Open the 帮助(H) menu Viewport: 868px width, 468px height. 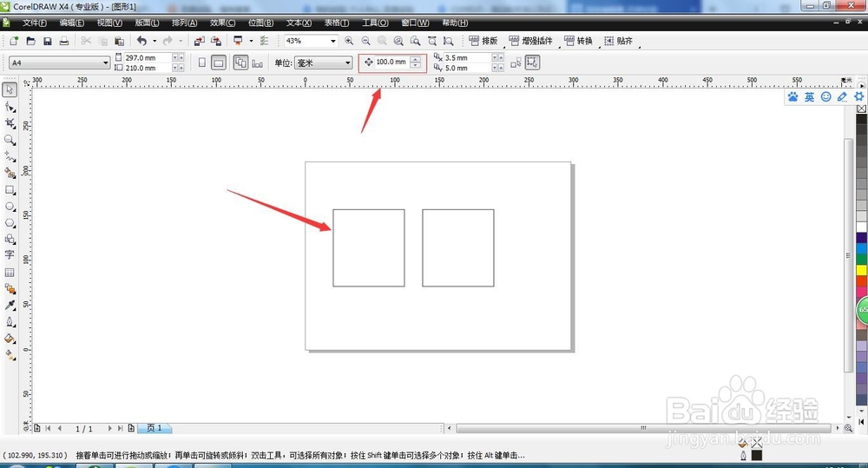(x=455, y=23)
